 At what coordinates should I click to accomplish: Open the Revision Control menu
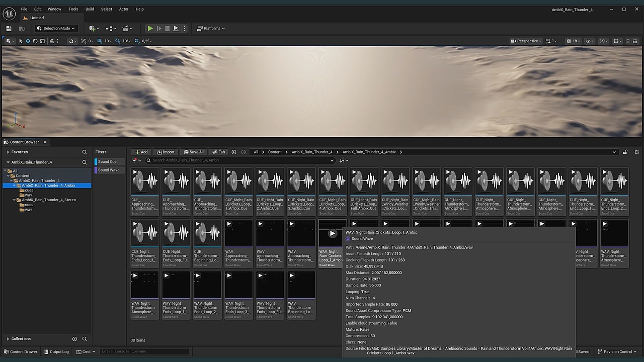click(x=617, y=351)
